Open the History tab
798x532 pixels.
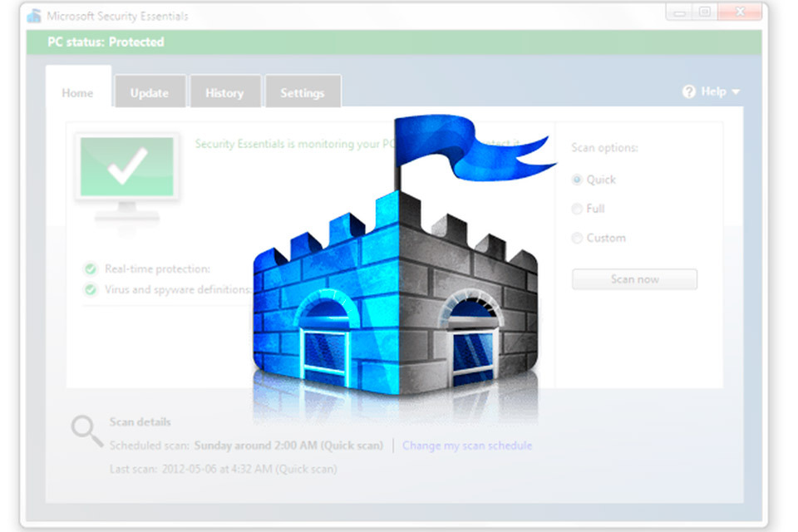[x=225, y=91]
